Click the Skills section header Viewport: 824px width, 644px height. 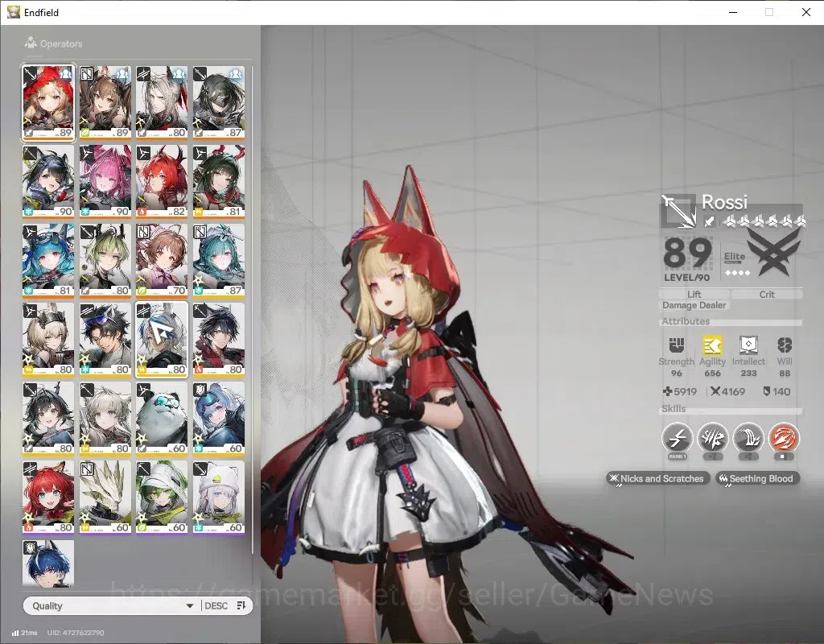674,408
